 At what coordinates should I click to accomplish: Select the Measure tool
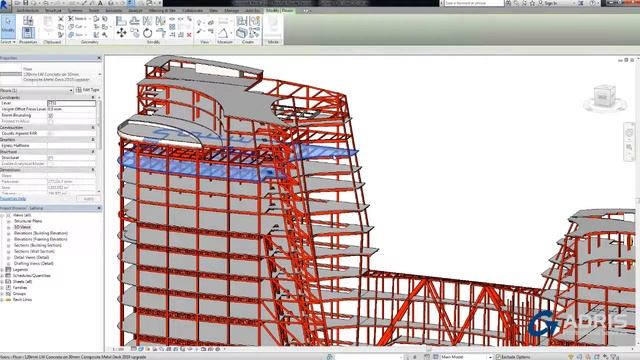[222, 33]
